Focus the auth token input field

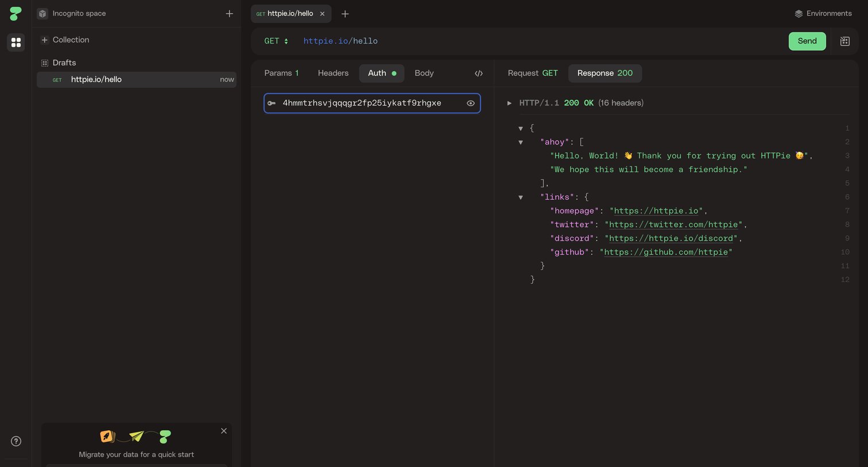pyautogui.click(x=372, y=103)
